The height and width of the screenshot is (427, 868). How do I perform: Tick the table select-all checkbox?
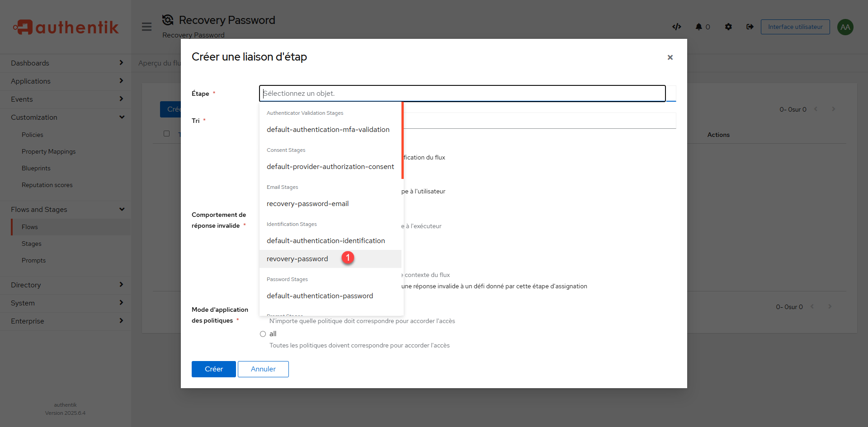(166, 134)
